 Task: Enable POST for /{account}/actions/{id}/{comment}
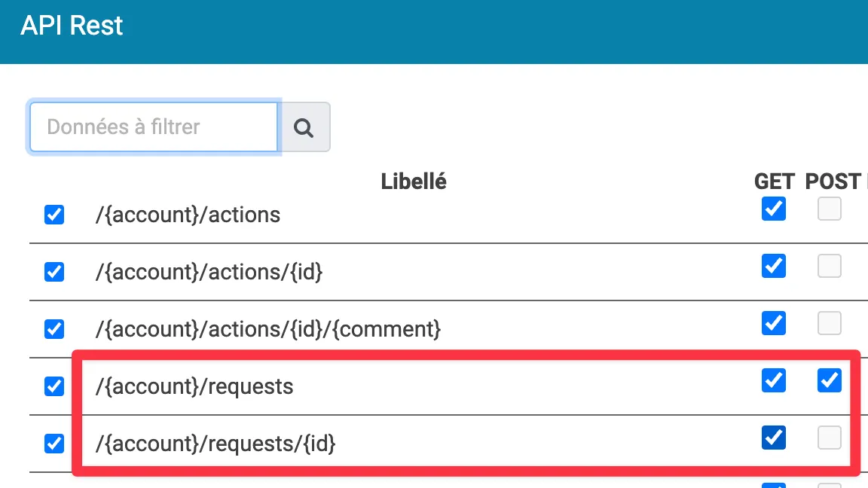pos(829,323)
